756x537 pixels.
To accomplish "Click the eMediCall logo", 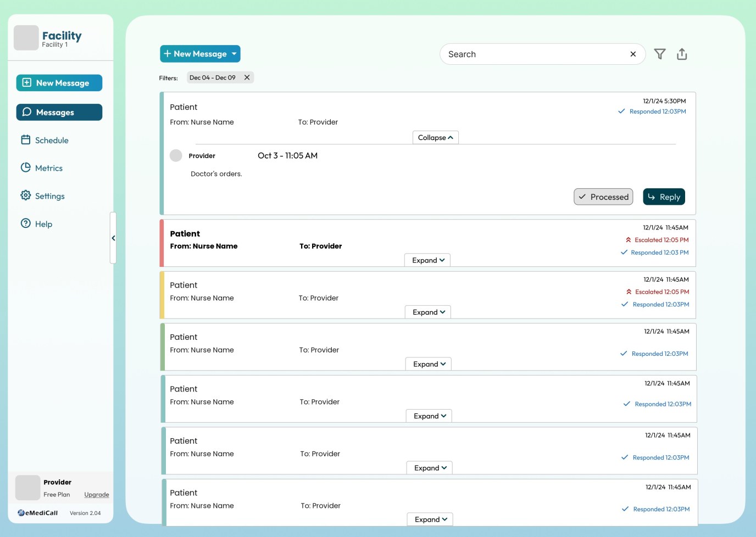I will pos(37,513).
